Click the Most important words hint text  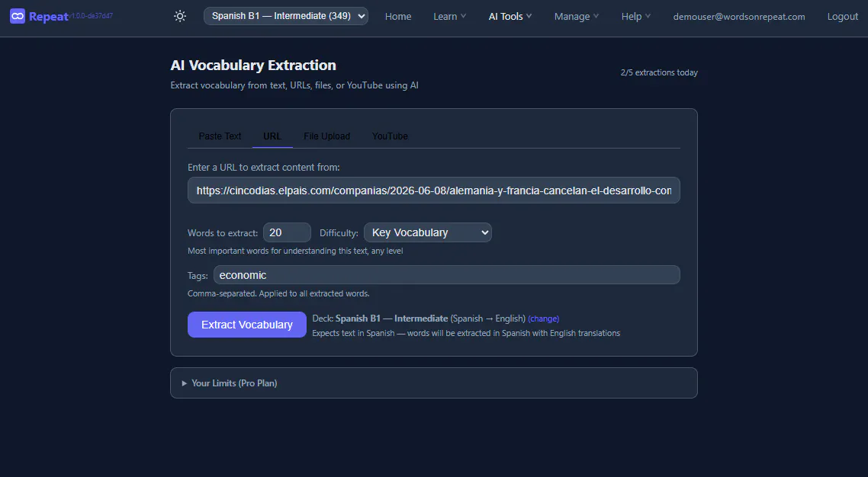pyautogui.click(x=295, y=251)
